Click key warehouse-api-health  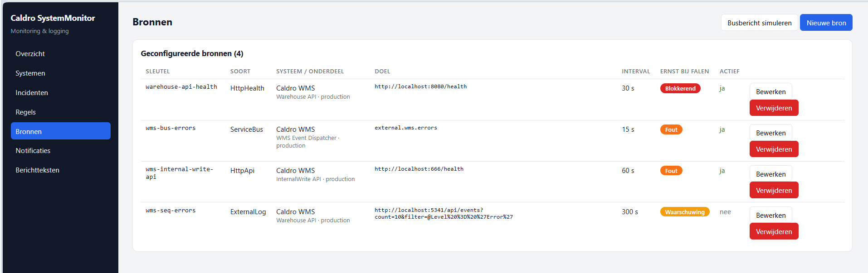click(181, 87)
